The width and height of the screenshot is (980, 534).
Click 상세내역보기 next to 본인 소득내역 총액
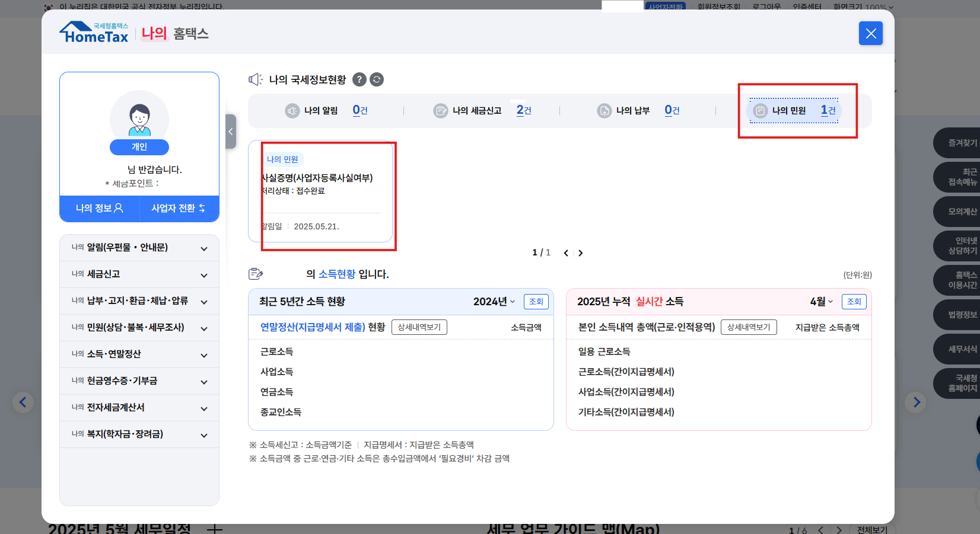[749, 327]
